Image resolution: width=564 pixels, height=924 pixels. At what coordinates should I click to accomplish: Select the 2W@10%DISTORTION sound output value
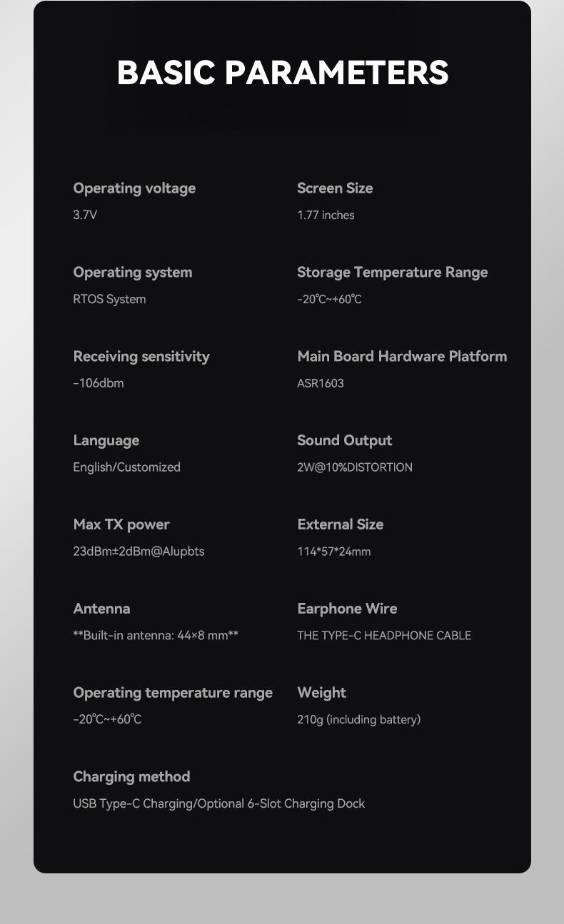coord(355,467)
